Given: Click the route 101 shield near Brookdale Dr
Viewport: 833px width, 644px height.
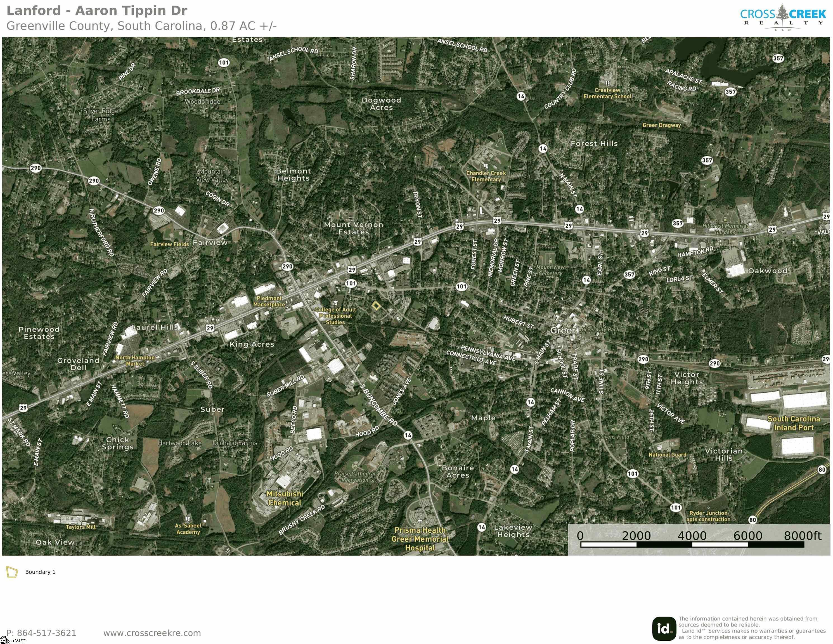Looking at the screenshot, I should [224, 63].
